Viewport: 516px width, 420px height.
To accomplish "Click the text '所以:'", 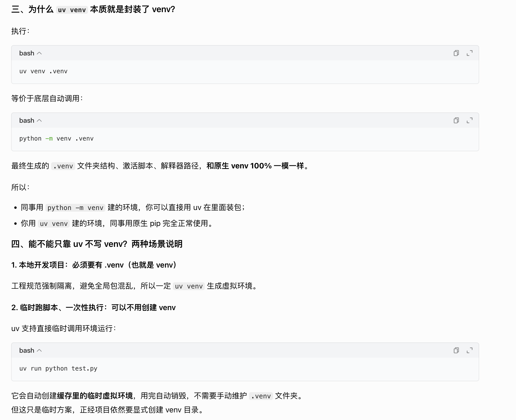I will coord(20,187).
